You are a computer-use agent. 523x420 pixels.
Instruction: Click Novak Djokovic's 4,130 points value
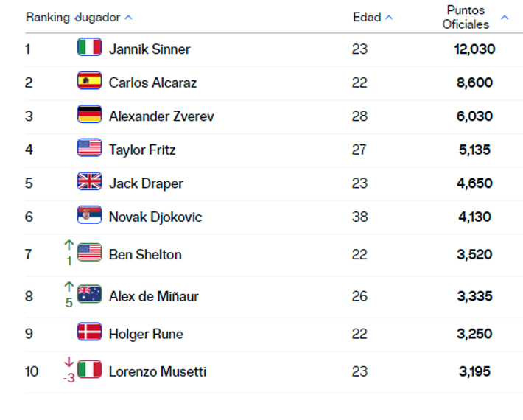[x=474, y=217]
